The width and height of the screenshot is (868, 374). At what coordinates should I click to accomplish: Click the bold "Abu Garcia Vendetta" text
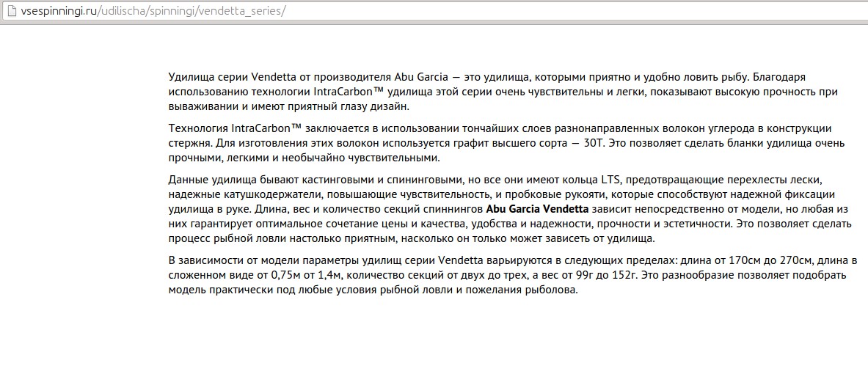[537, 209]
